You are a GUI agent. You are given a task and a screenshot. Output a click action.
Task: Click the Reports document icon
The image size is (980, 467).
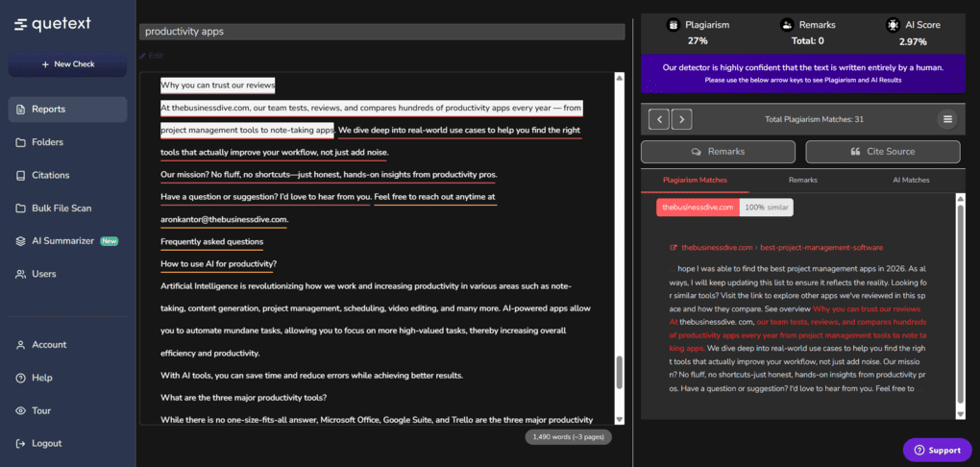(x=20, y=110)
